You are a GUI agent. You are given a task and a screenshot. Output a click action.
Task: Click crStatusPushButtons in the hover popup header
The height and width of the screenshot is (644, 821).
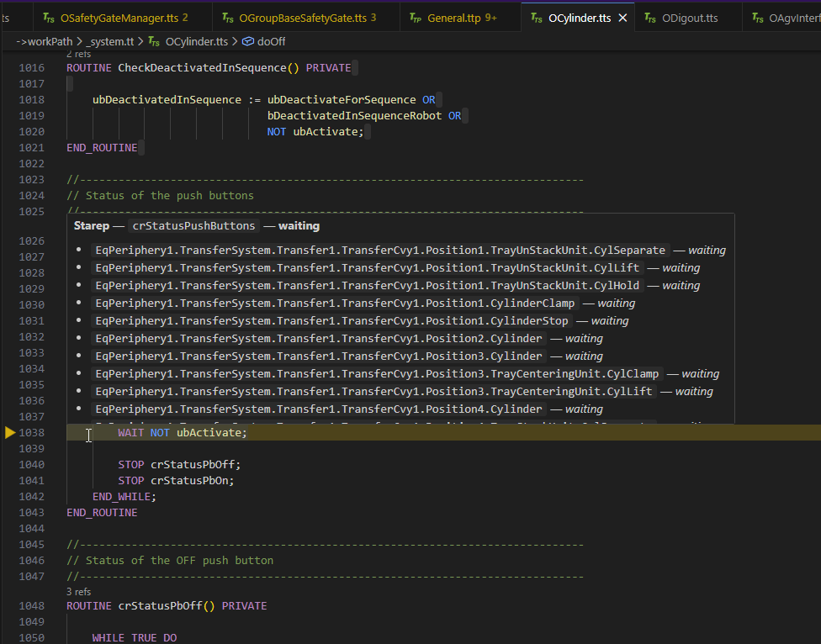[x=193, y=226]
